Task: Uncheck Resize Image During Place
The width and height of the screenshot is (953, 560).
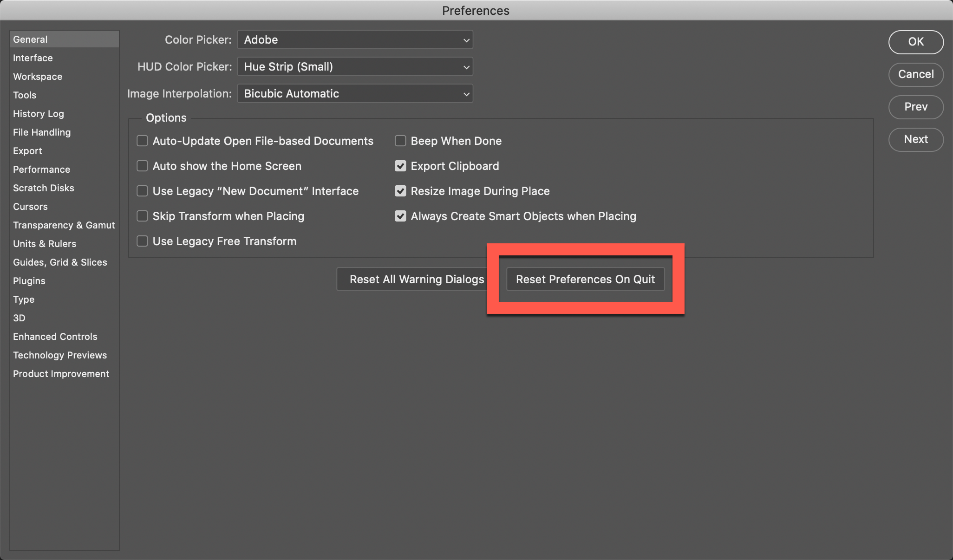Action: coord(400,191)
